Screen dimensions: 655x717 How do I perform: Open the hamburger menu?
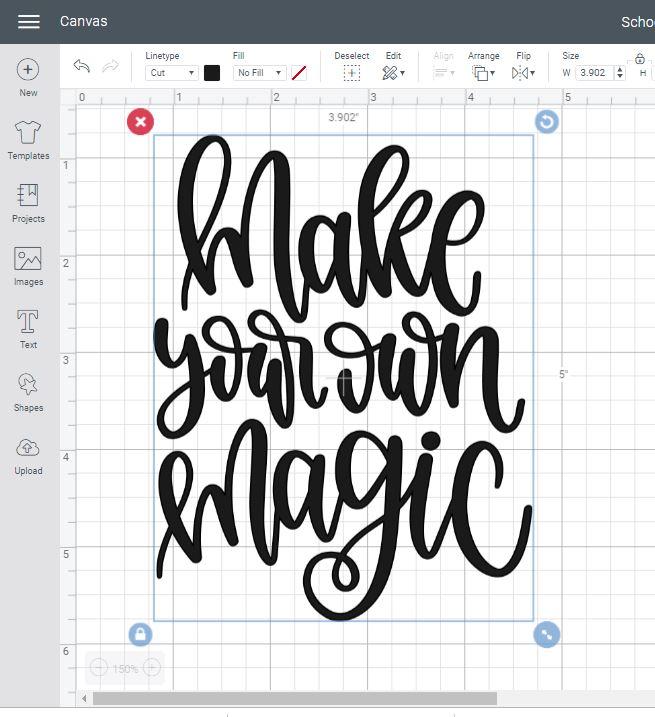(x=29, y=21)
